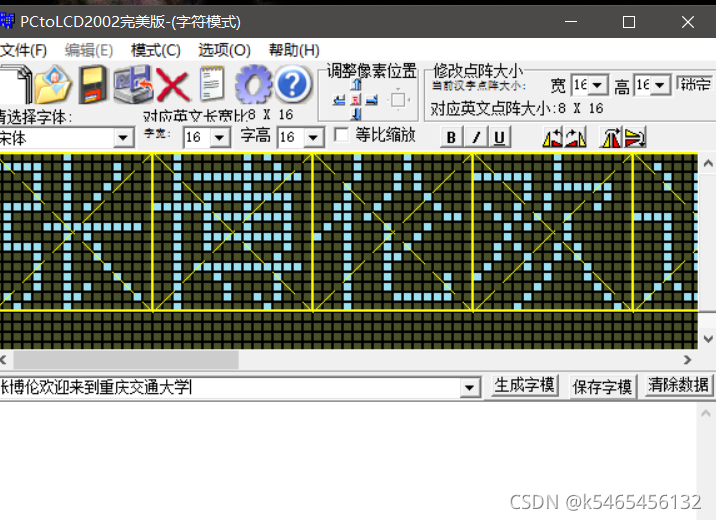Click the red center pixel position icon
The image size is (716, 520).
coord(356,100)
